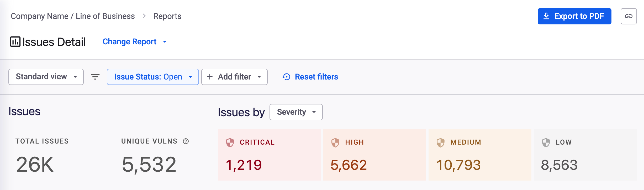
Task: Go to Reports breadcrumb
Action: click(167, 16)
